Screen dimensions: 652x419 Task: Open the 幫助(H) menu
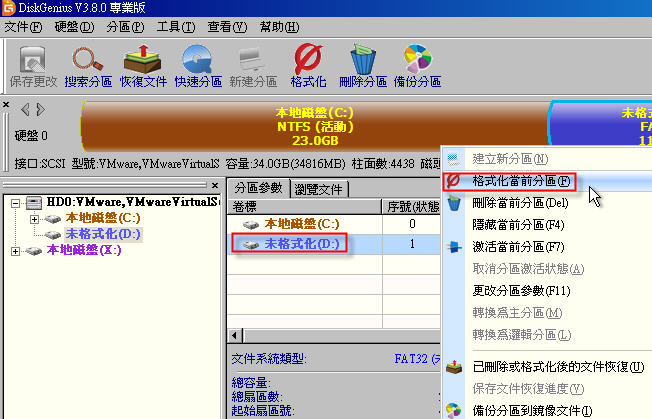[x=279, y=27]
